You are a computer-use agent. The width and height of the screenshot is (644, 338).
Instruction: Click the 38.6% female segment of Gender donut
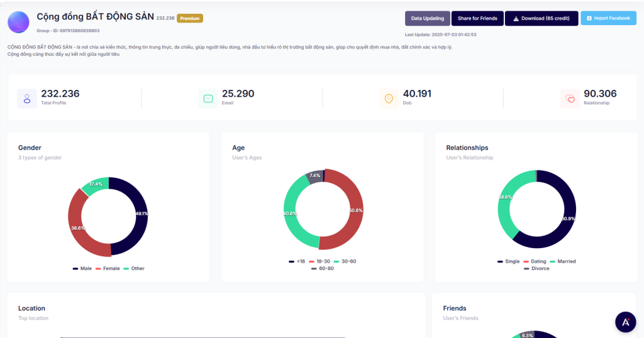click(x=78, y=227)
